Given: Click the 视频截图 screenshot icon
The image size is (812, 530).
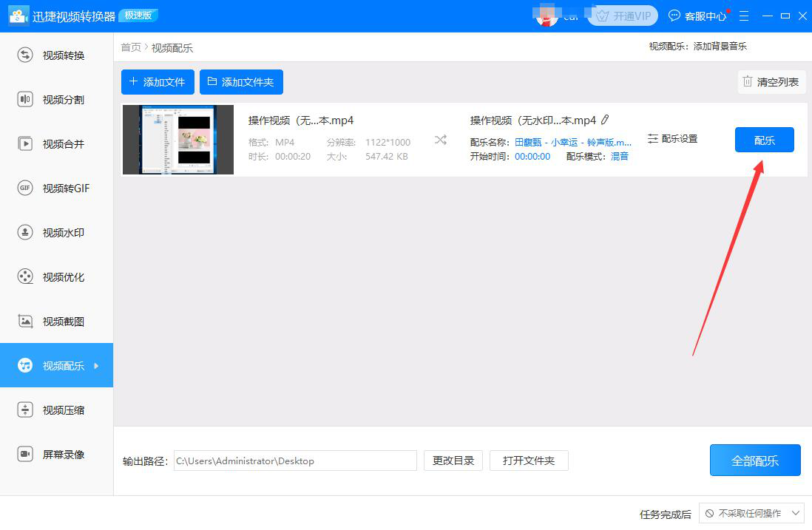Looking at the screenshot, I should coord(25,321).
